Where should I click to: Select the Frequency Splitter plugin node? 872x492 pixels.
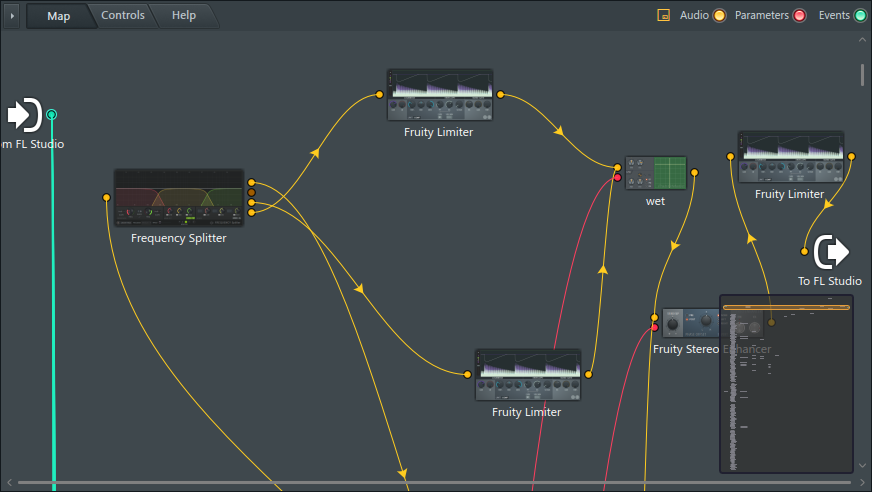click(178, 198)
